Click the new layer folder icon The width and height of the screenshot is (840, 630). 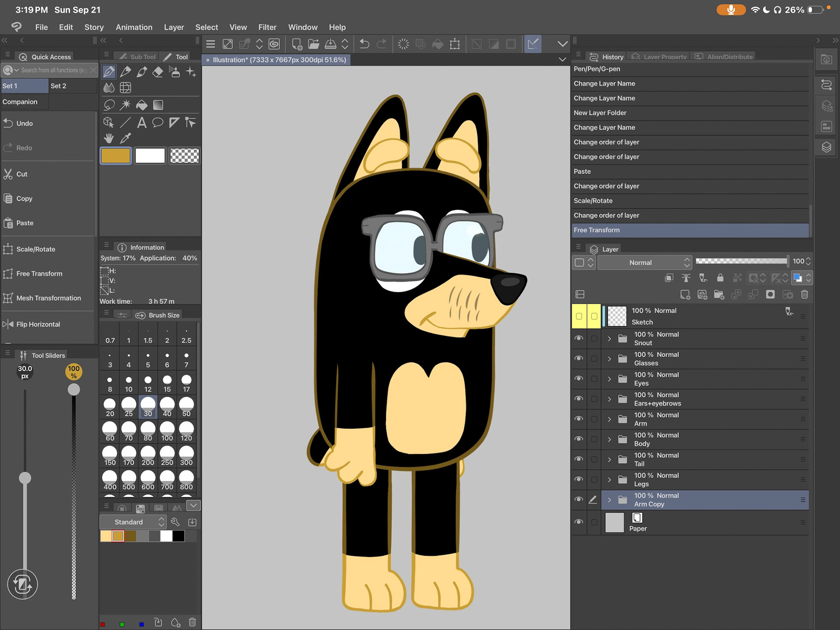pos(719,294)
